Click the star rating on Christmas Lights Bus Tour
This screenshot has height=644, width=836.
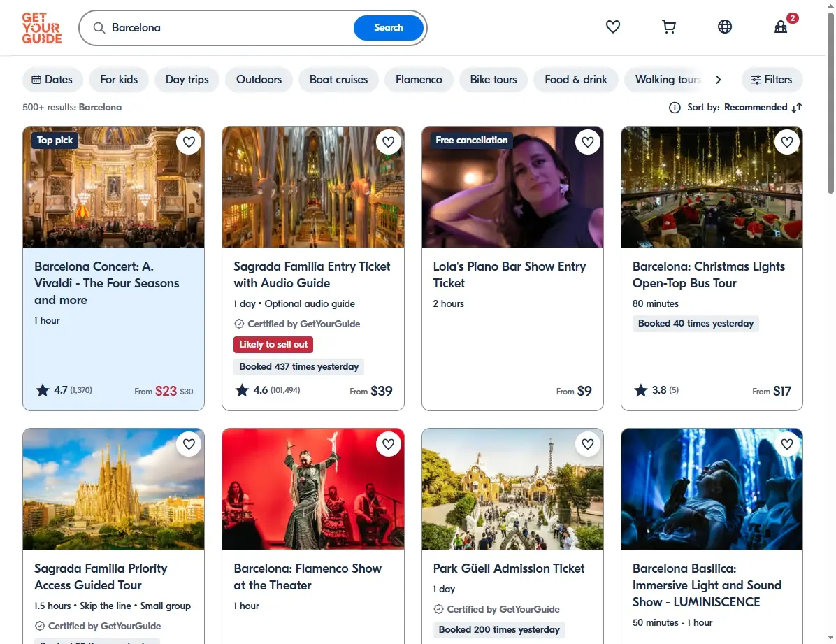[641, 390]
